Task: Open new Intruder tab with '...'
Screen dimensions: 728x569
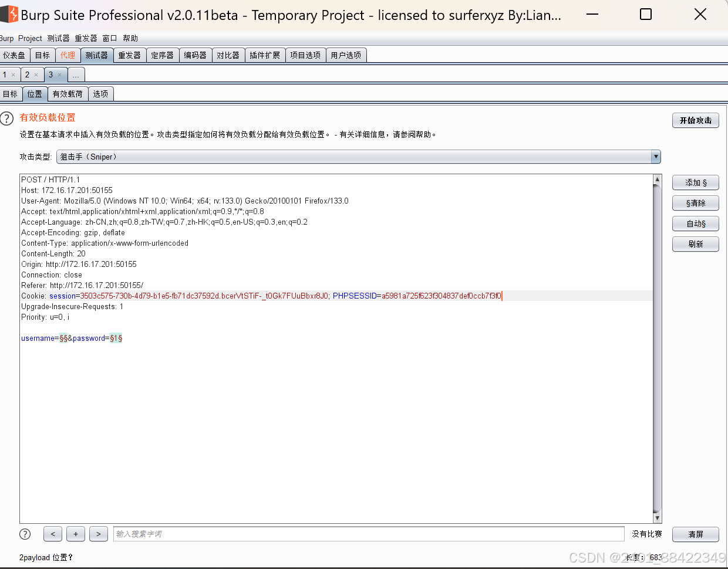Action: [x=76, y=75]
